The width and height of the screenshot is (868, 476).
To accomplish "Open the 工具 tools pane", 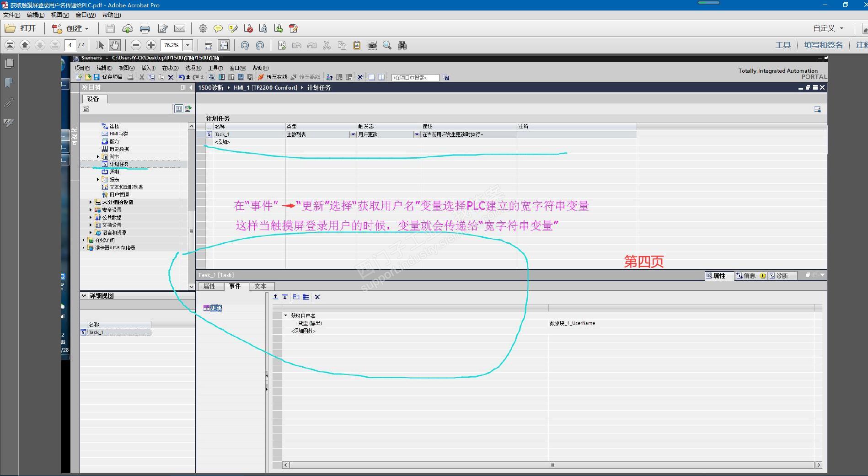I will coord(783,45).
